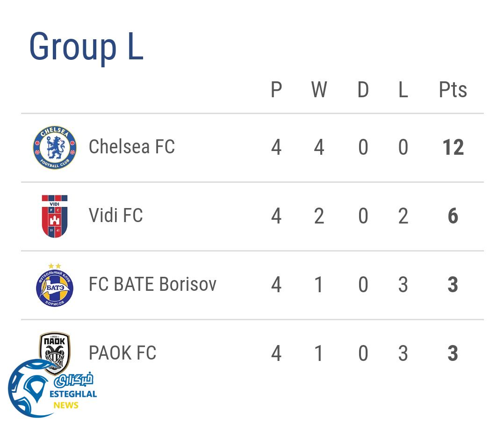The height and width of the screenshot is (432, 504).
Task: Click the PAOK FC team name
Action: coord(122,353)
